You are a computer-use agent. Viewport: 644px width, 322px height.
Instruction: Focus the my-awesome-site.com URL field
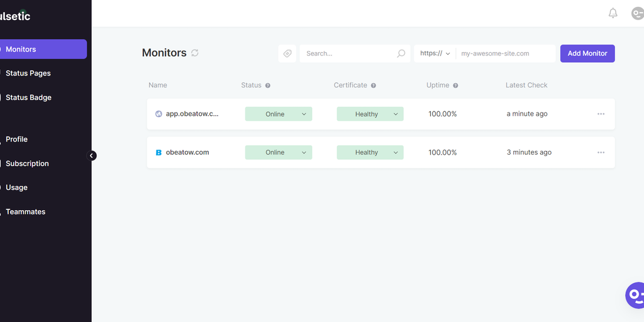[506, 53]
